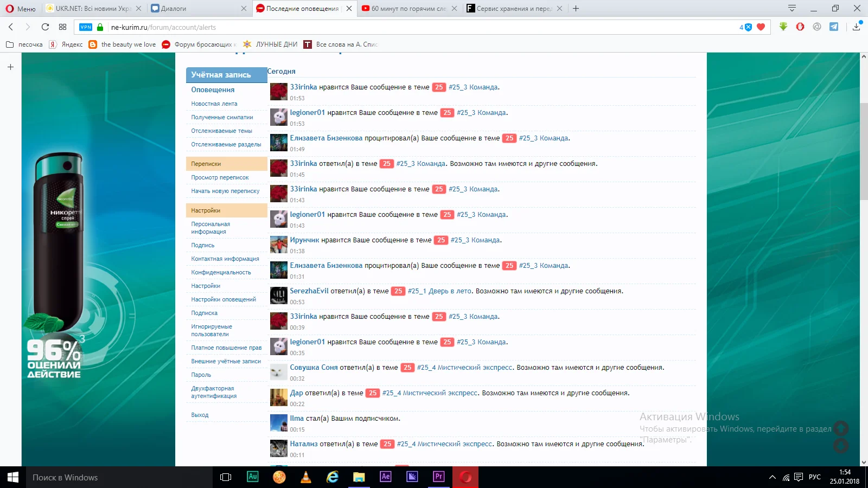This screenshot has height=488, width=868.
Task: Open the Speed Dial start page icon
Action: [63, 27]
